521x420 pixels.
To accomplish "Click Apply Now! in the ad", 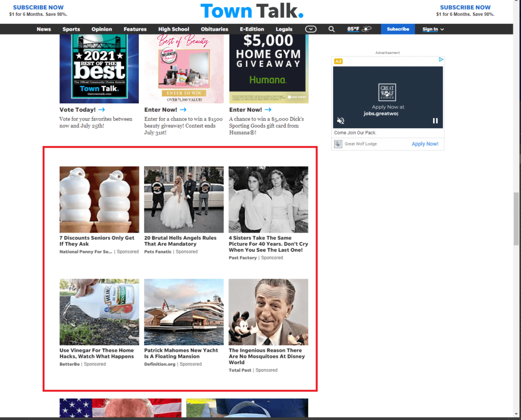I will (x=425, y=144).
